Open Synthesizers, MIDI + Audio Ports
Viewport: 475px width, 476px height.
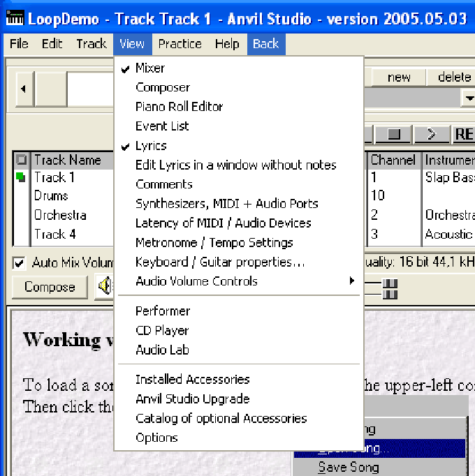pyautogui.click(x=239, y=204)
